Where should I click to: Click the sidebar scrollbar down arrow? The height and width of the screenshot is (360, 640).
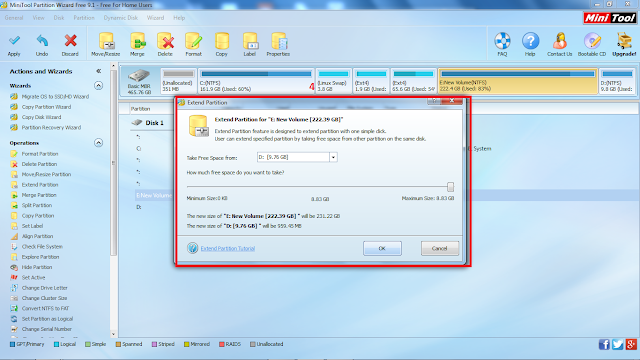click(113, 334)
